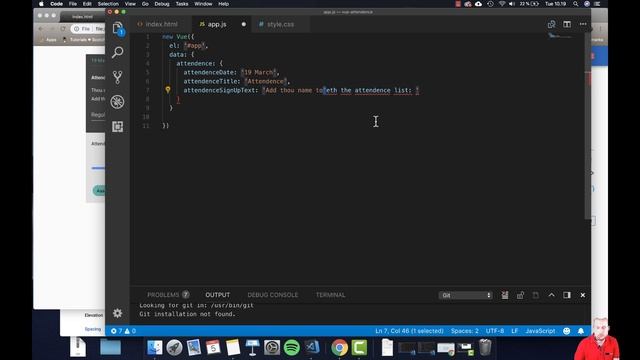
Task: Open the Code application menu
Action: [56, 4]
